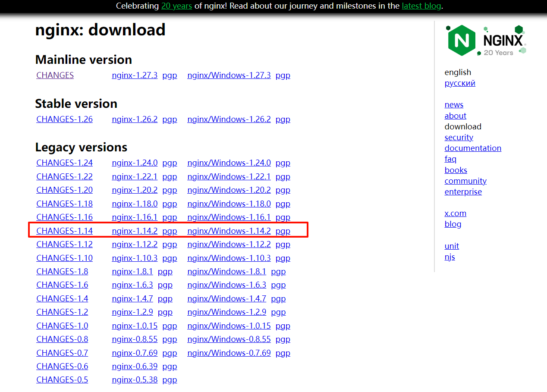Download nginx-1.20.2

(135, 190)
